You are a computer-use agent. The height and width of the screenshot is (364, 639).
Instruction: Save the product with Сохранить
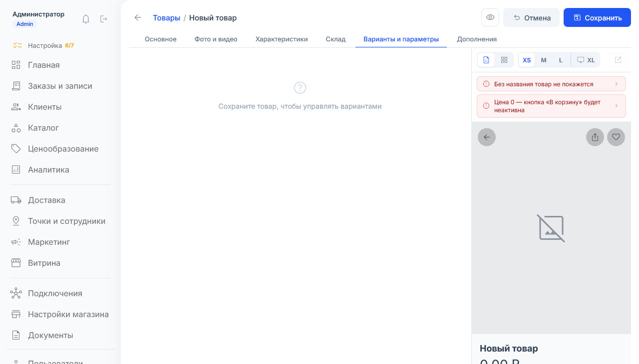pos(597,17)
